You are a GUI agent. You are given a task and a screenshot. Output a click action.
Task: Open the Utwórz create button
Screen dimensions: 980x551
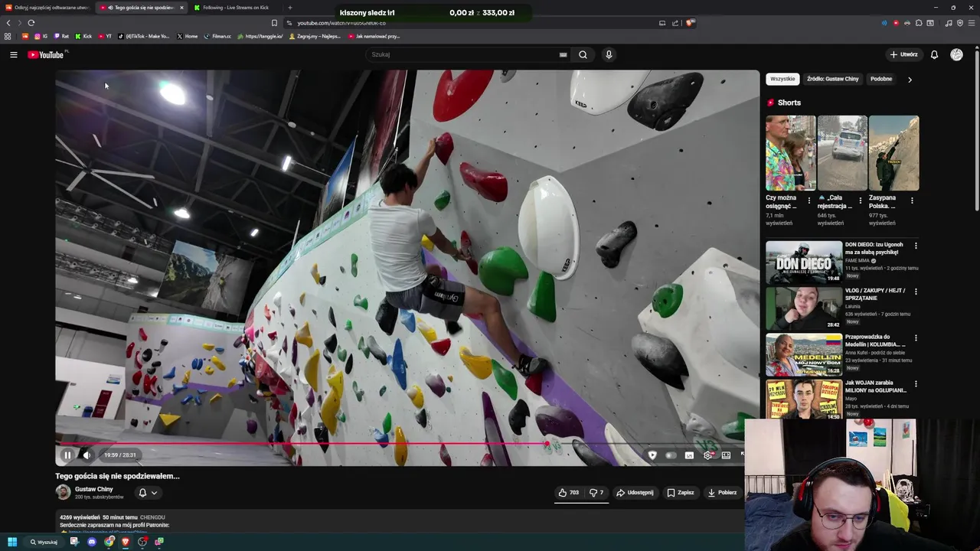[903, 54]
